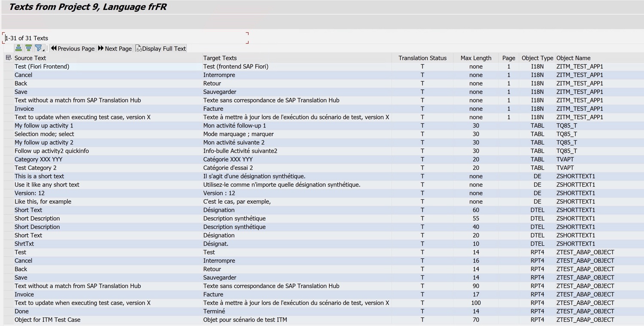Click the '1-31 of 31 Texts' field
This screenshot has width=644, height=326.
(x=125, y=38)
